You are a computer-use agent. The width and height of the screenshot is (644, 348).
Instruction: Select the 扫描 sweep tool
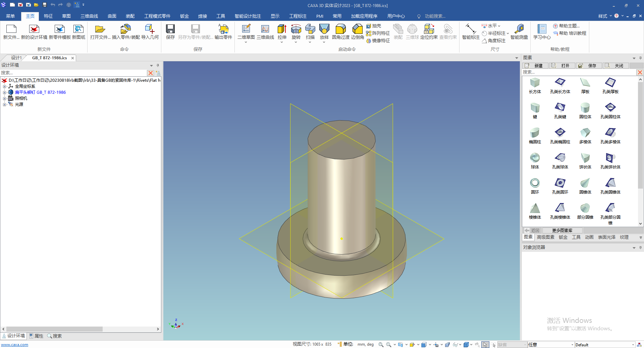(x=310, y=31)
